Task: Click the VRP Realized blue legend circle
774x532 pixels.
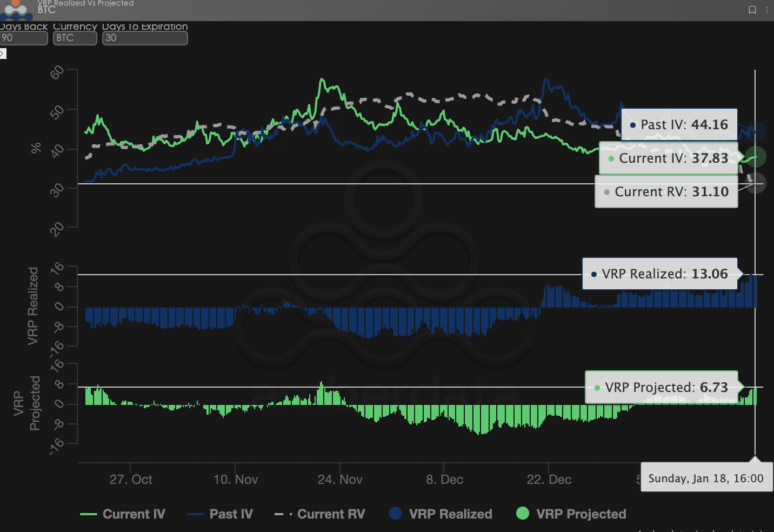Action: (396, 514)
